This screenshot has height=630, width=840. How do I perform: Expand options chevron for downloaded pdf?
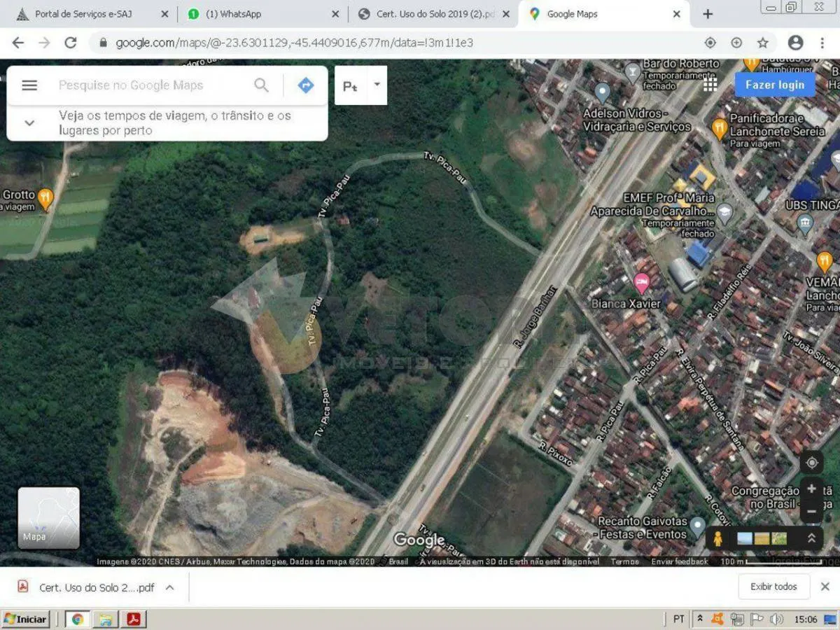pyautogui.click(x=169, y=587)
